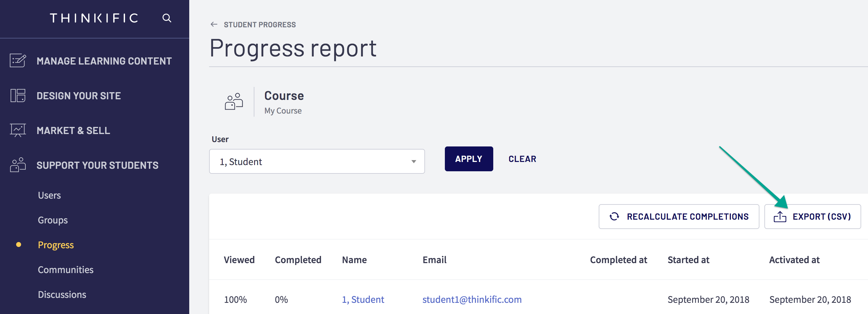Click the Activated at column header

(x=794, y=260)
